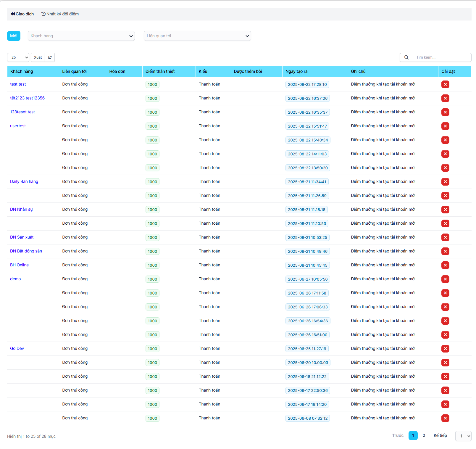Click the "Xuất" export button

[x=37, y=57]
